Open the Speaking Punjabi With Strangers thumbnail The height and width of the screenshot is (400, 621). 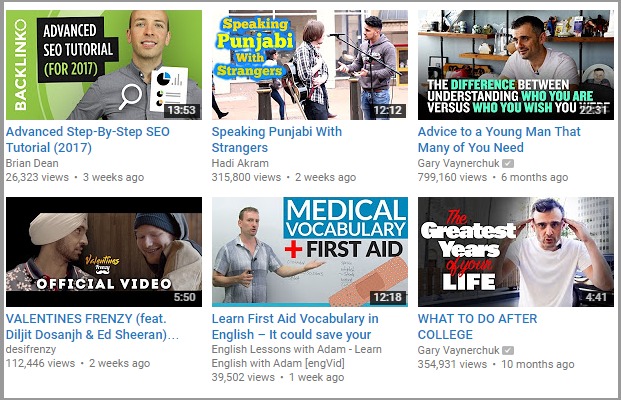coord(310,65)
